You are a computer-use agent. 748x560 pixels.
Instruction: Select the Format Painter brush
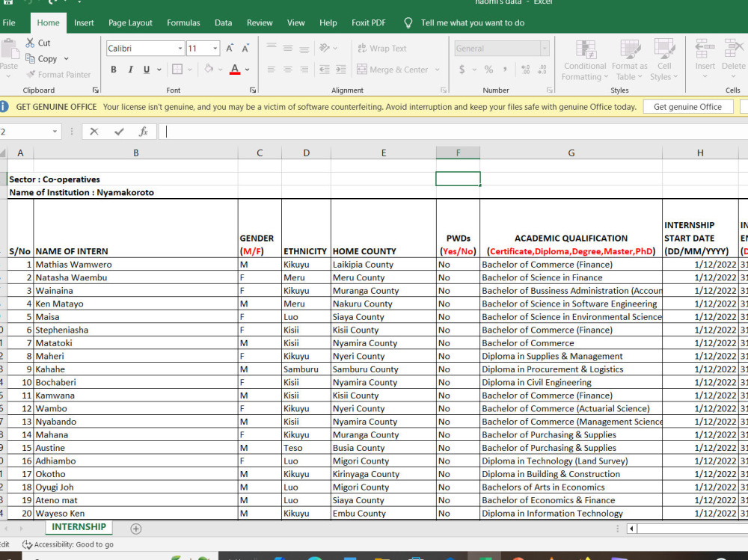(31, 75)
